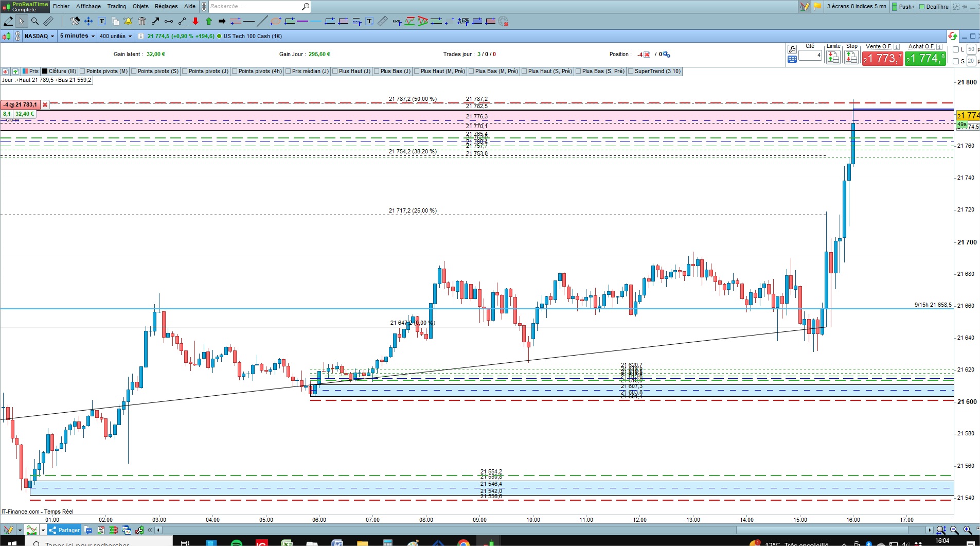
Task: Open the NASDAQ instrument dropdown
Action: coord(40,36)
